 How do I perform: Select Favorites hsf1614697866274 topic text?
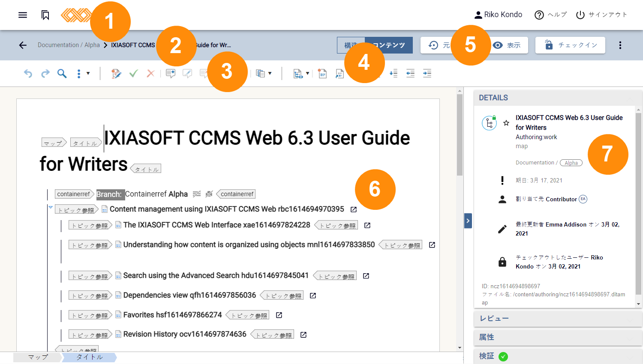(173, 315)
